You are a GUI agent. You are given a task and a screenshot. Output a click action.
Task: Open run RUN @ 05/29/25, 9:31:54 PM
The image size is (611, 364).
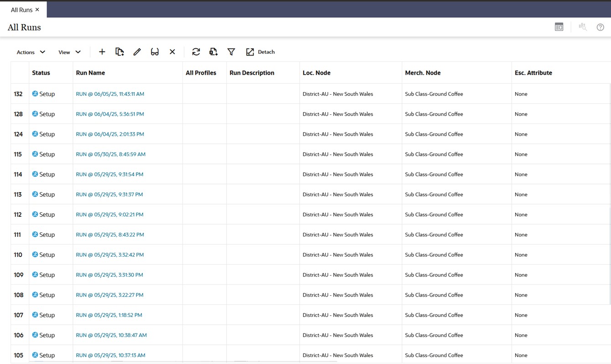pyautogui.click(x=109, y=174)
